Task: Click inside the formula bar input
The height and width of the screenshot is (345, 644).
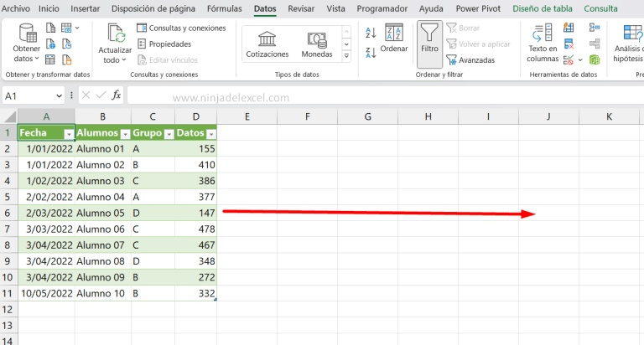Action: pos(385,96)
